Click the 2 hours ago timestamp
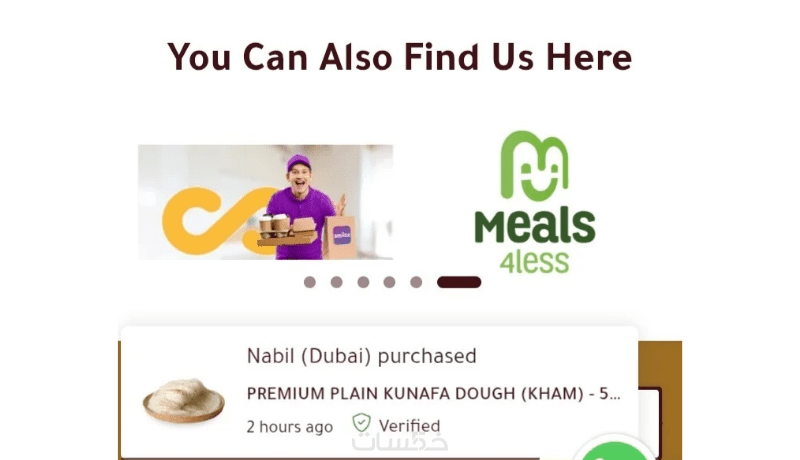Image resolution: width=800 pixels, height=460 pixels. (x=290, y=426)
